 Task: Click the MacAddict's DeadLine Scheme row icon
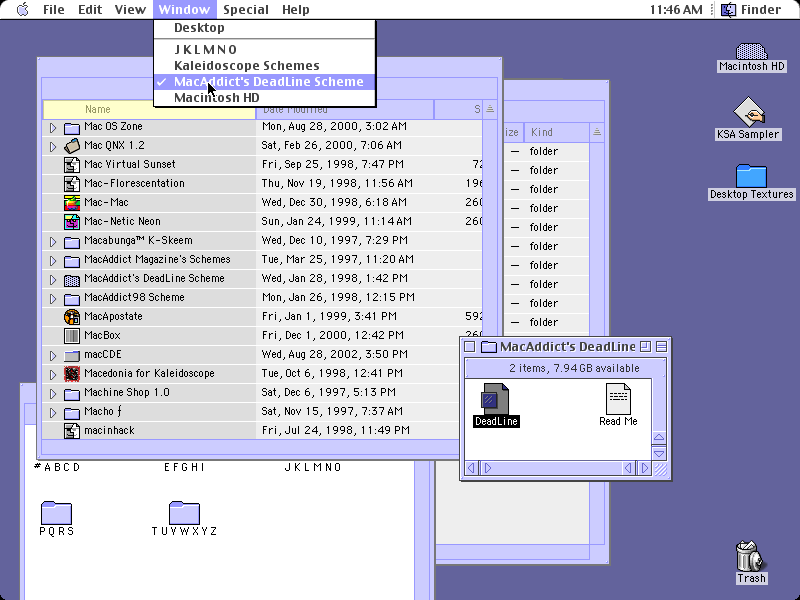[x=72, y=279]
